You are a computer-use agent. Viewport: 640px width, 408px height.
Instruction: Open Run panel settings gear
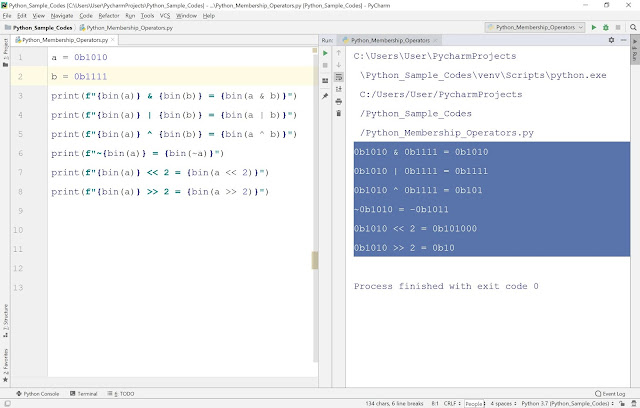pos(611,40)
